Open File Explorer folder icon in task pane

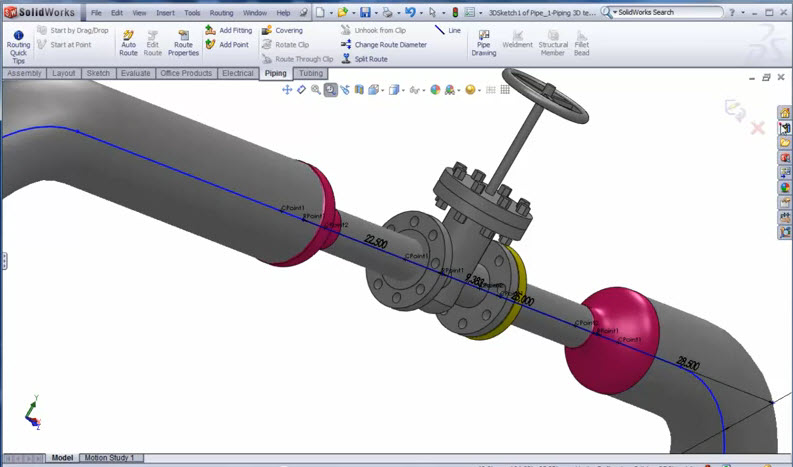785,143
